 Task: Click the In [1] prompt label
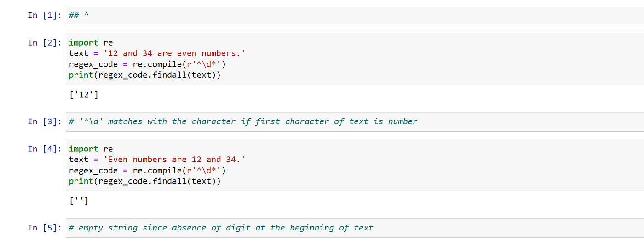pyautogui.click(x=45, y=15)
